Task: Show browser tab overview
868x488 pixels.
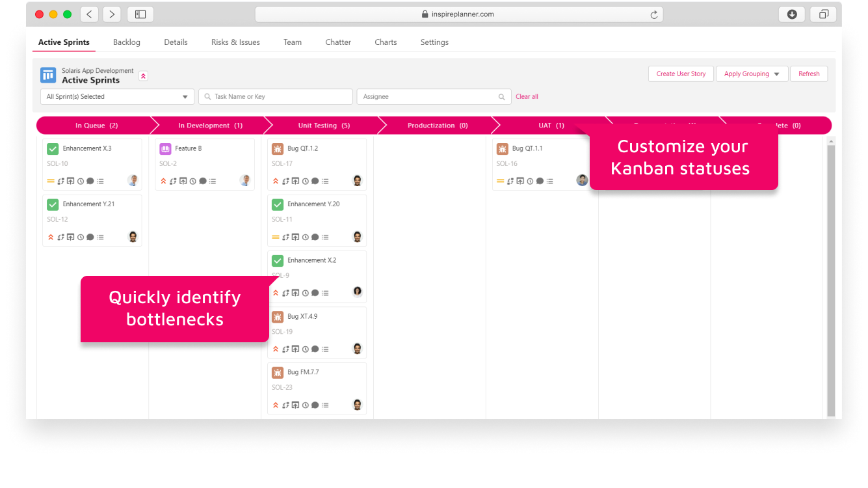Action: pos(823,14)
